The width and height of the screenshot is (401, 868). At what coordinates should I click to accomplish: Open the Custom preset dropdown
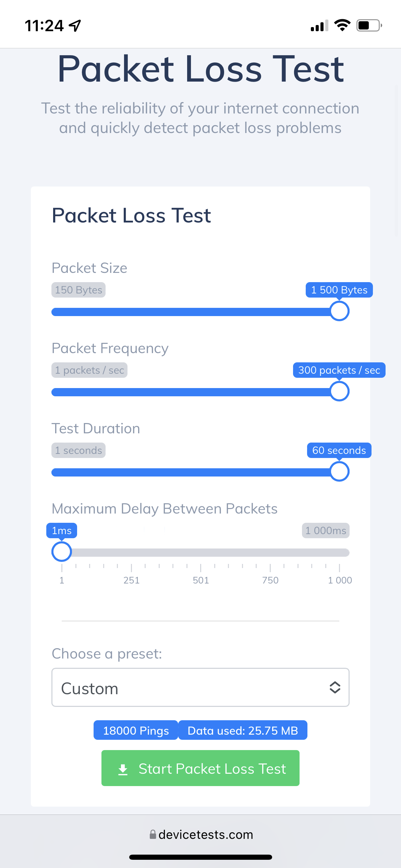point(200,687)
